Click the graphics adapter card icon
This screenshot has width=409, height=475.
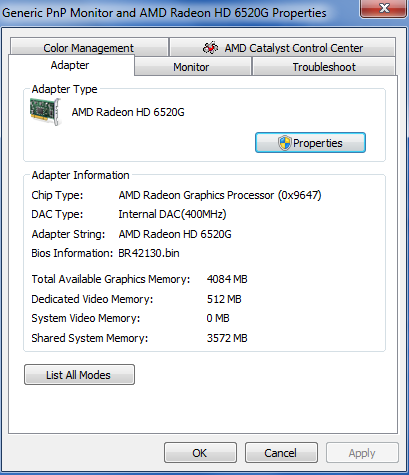pos(45,112)
